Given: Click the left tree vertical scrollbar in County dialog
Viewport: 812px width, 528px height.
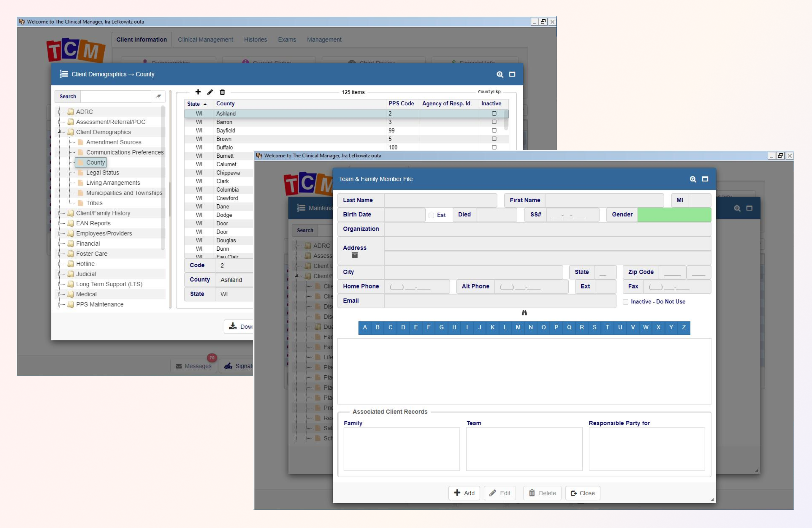Looking at the screenshot, I should pos(162,177).
